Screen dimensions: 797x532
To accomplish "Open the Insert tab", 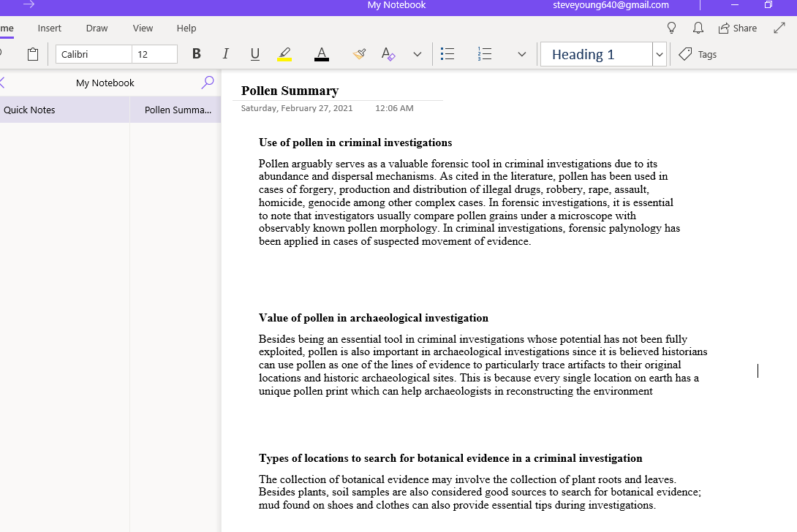I will (50, 28).
